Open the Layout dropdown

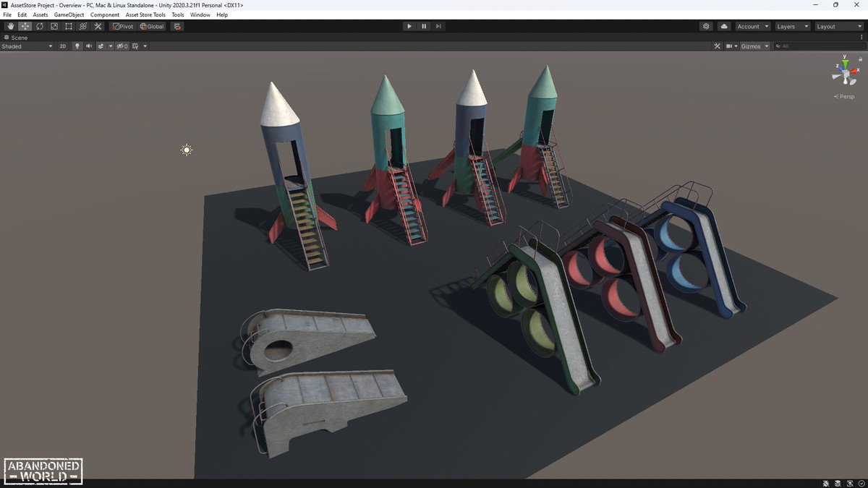click(839, 26)
